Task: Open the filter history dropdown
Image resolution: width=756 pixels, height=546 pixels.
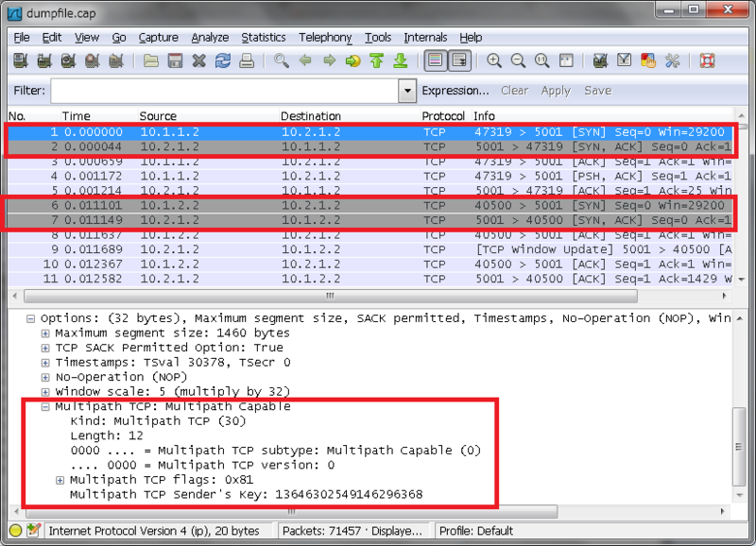Action: (x=406, y=91)
